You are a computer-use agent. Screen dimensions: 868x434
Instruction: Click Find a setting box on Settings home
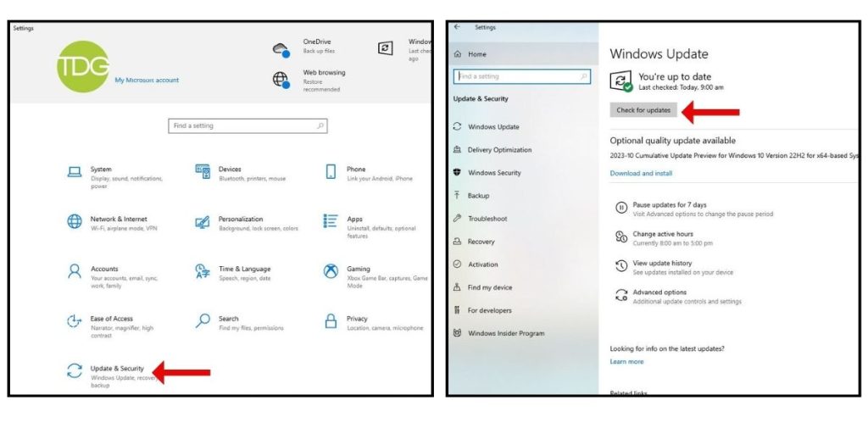click(x=248, y=125)
